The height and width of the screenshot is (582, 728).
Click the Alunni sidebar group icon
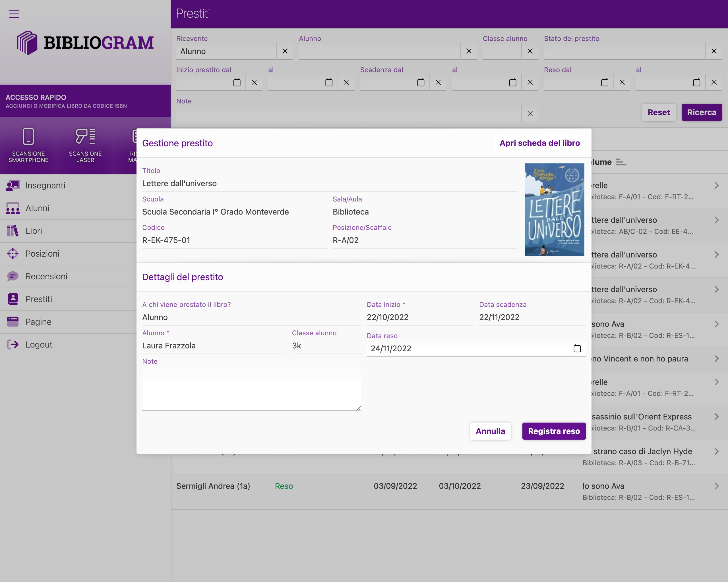coord(13,209)
